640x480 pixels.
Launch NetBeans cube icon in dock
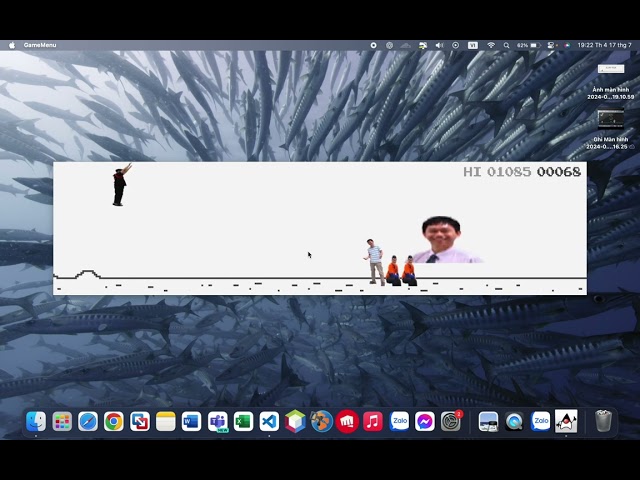pyautogui.click(x=295, y=422)
